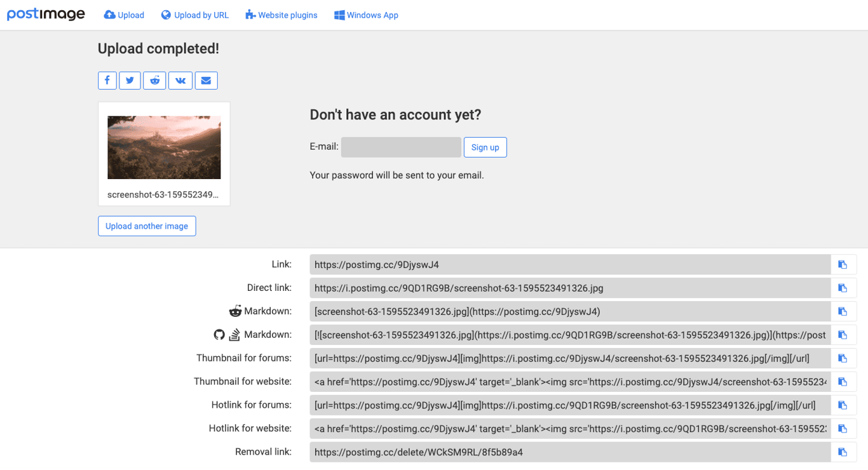
Task: Open Upload by URL page
Action: [194, 15]
